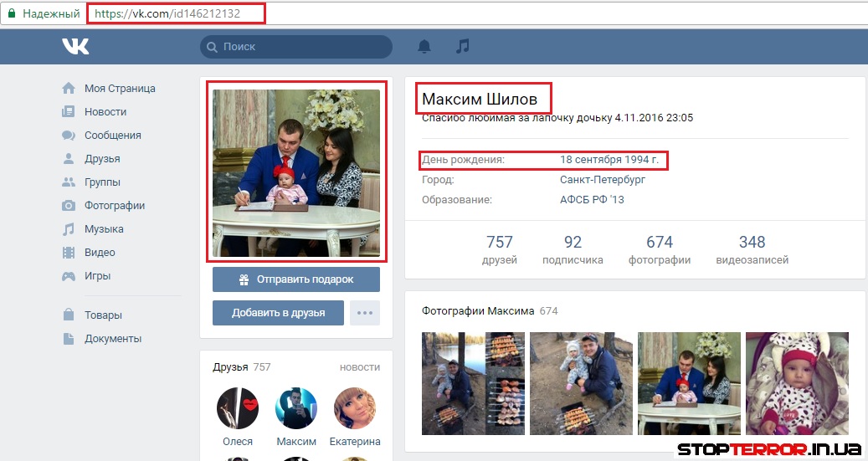Click the chat bubble icon beside Сообщения

tap(69, 135)
